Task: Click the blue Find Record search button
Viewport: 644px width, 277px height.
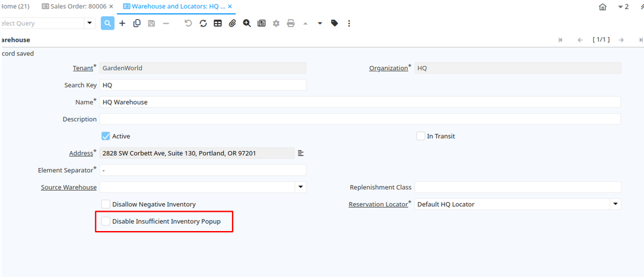Action: pyautogui.click(x=107, y=23)
